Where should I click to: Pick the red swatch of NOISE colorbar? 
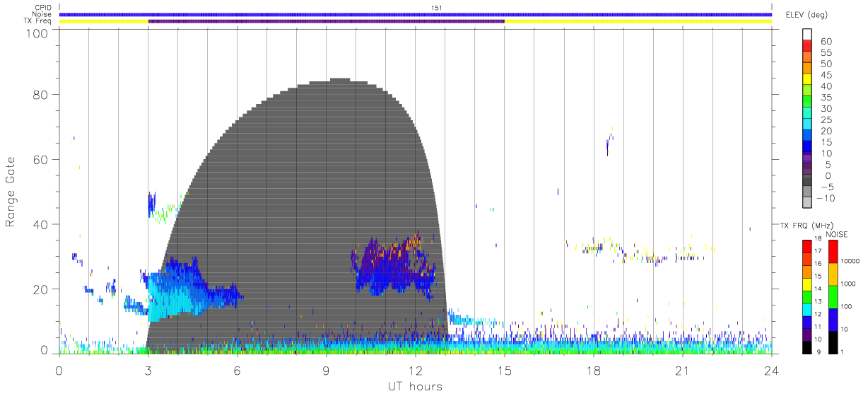pyautogui.click(x=832, y=251)
